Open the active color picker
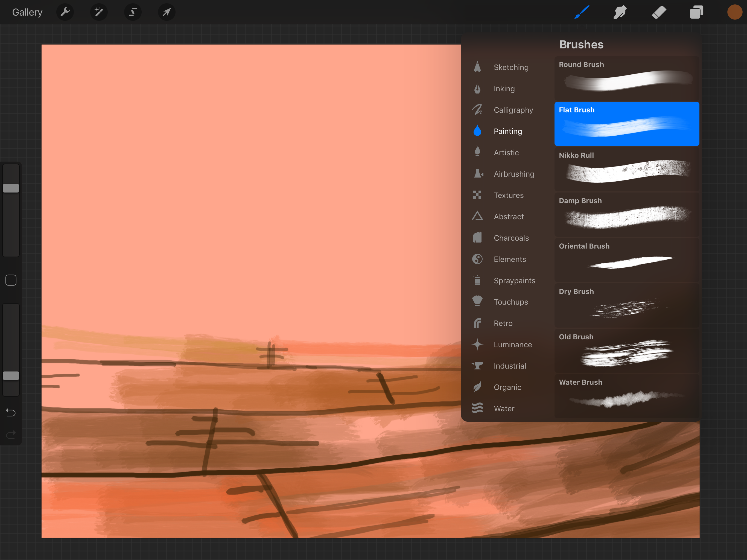The width and height of the screenshot is (747, 560). 734,13
